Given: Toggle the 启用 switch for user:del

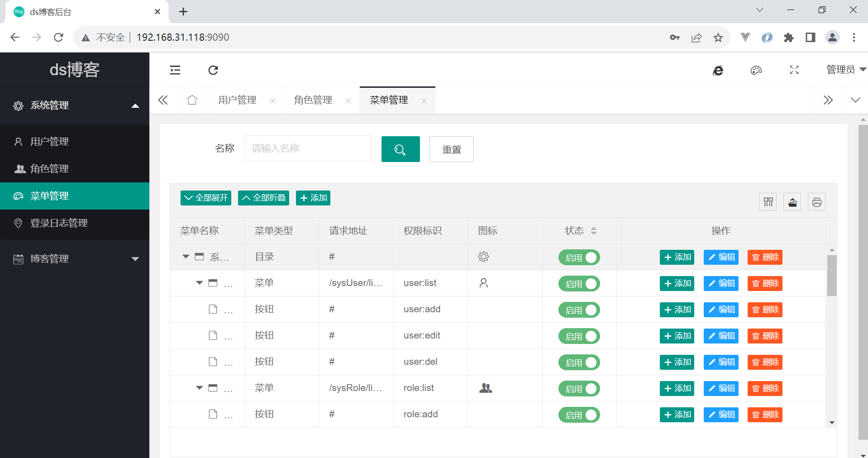Looking at the screenshot, I should click(x=579, y=362).
